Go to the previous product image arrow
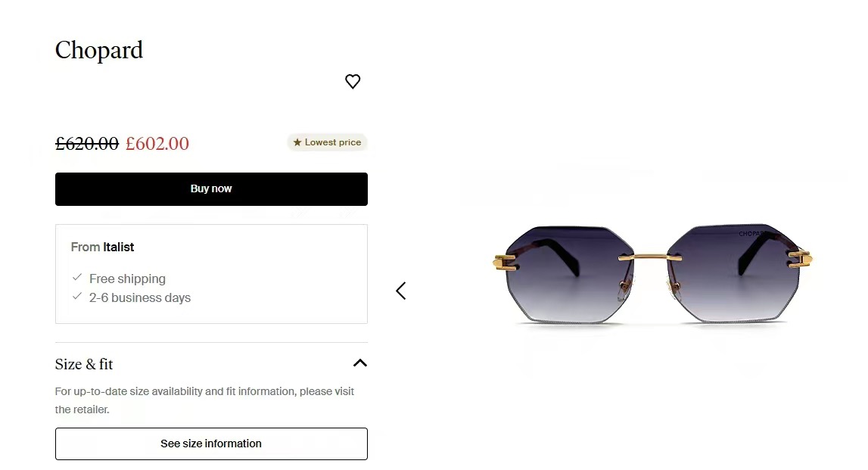This screenshot has width=868, height=470. click(401, 291)
